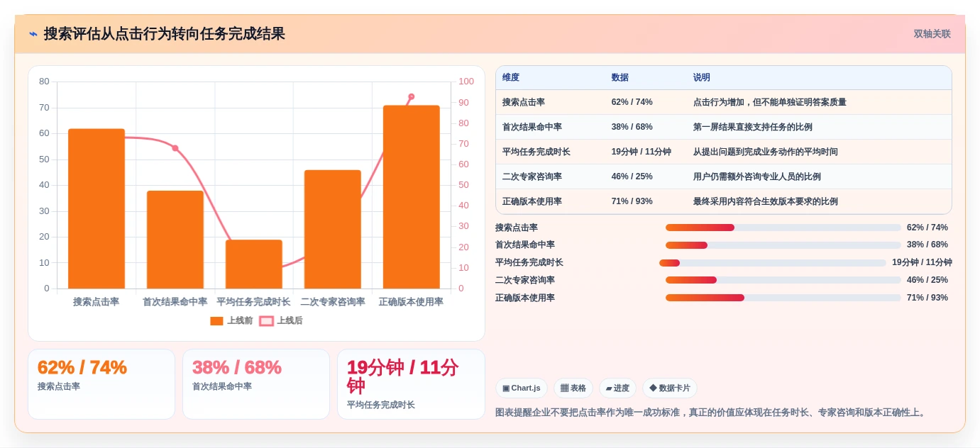Viewport: 980px width, 448px height.
Task: Click the 首次结果命中率 progress bar
Action: pyautogui.click(x=783, y=245)
